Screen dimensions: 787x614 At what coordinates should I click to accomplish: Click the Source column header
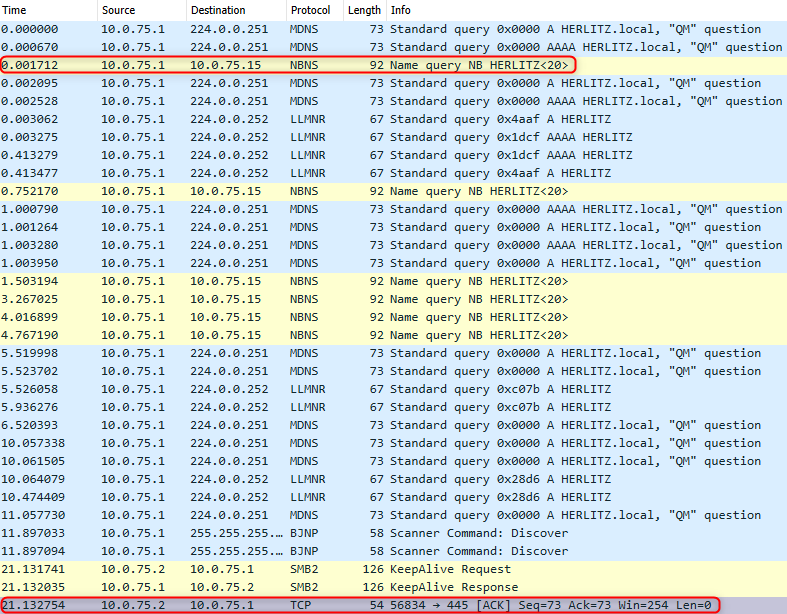click(x=142, y=10)
